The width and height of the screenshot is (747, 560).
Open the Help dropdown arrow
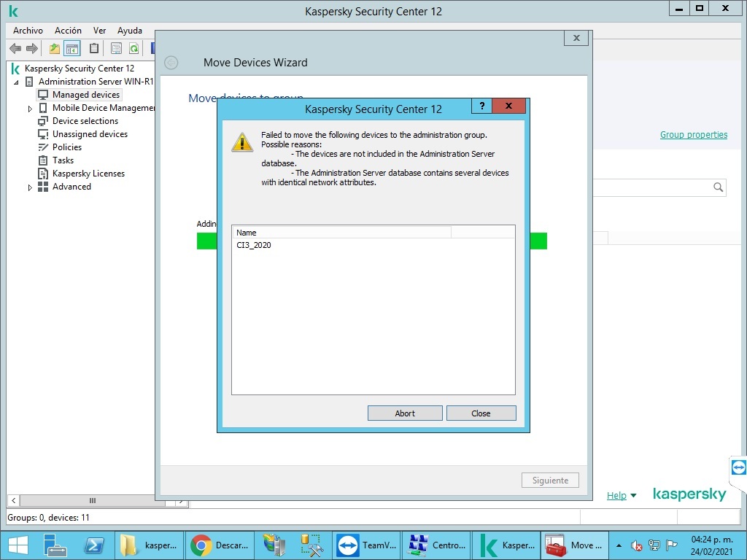[x=634, y=496]
